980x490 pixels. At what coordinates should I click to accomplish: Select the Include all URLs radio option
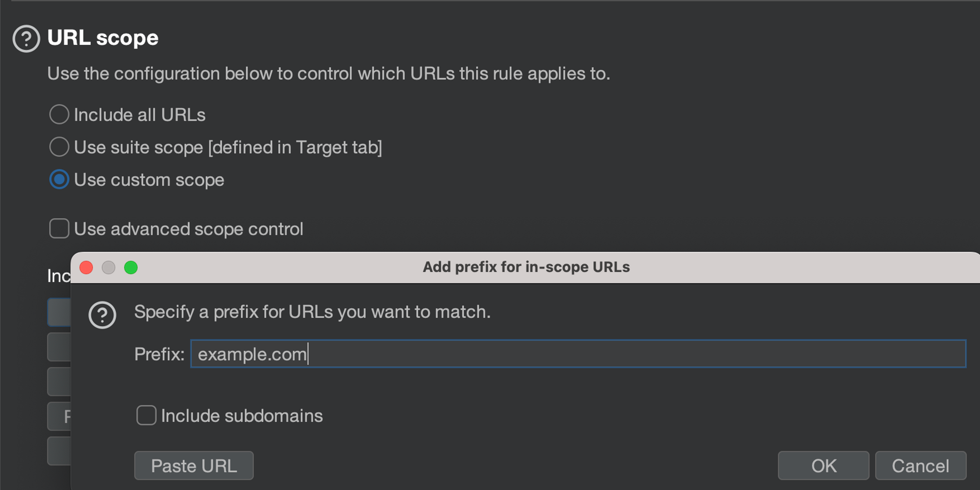pos(59,115)
